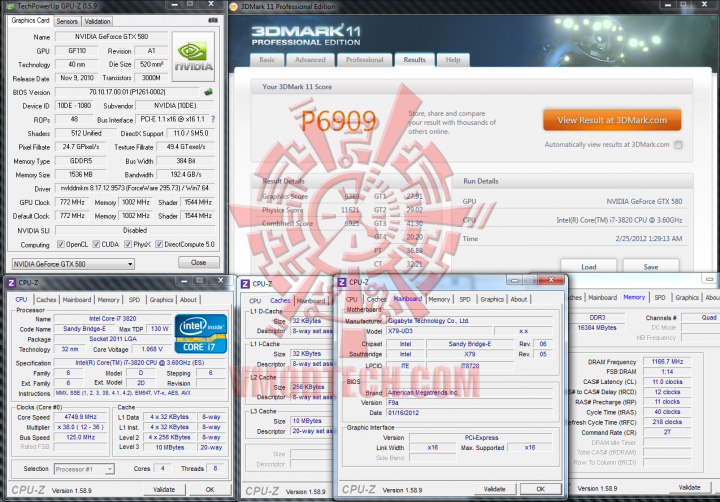The height and width of the screenshot is (502, 720).
Task: Open Graphics tab in left CPU-Z window
Action: click(x=161, y=299)
